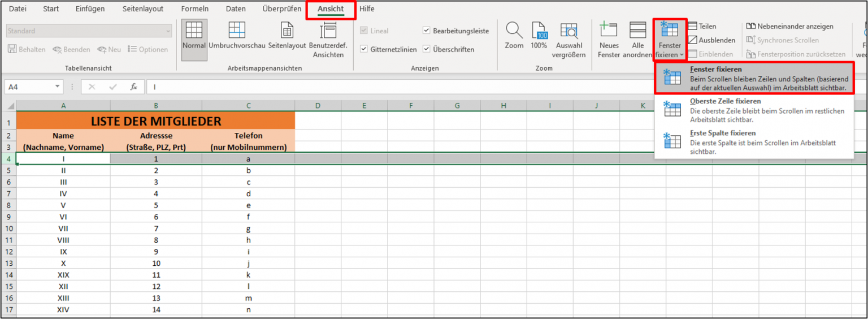Click the Adressse header cell
The width and height of the screenshot is (868, 319).
point(156,136)
